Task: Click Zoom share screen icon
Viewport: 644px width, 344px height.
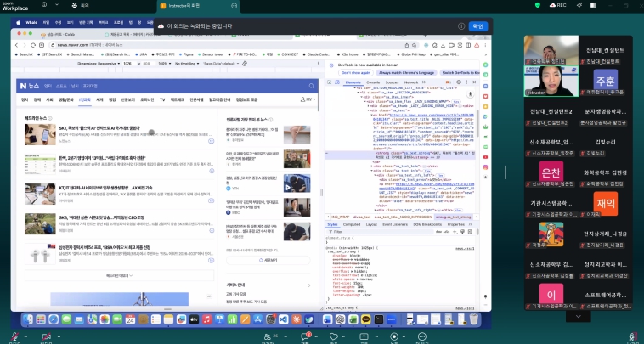Action: (x=364, y=337)
